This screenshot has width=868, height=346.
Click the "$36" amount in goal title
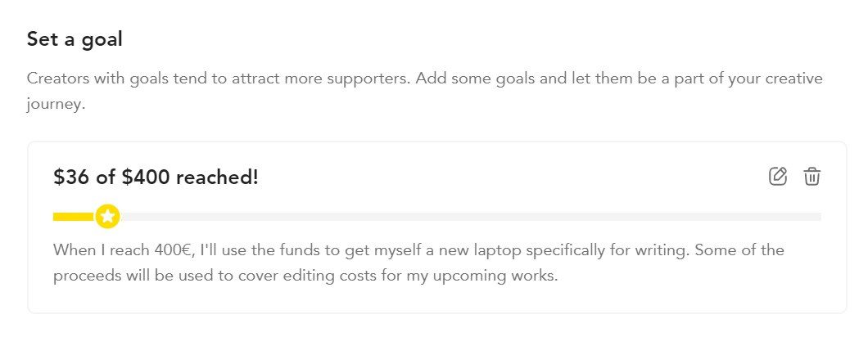click(x=71, y=177)
